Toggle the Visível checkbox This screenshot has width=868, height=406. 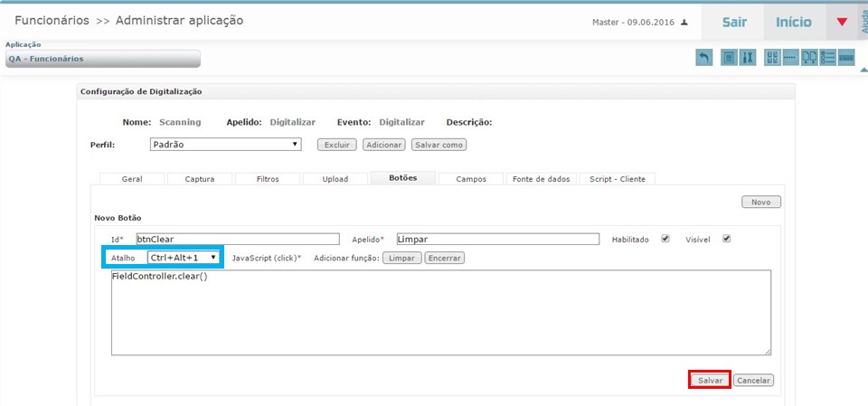727,239
